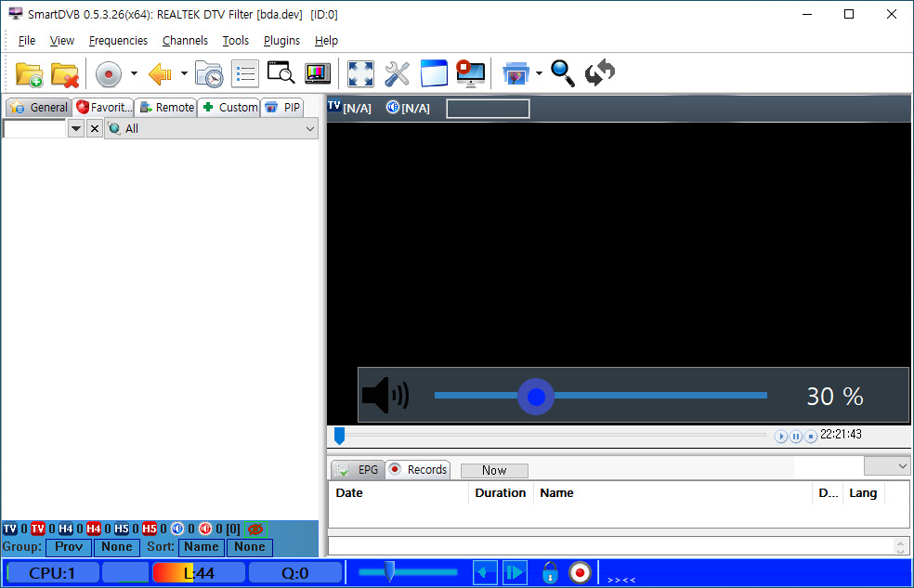Toggle the blue H5 channel filter

click(x=122, y=529)
